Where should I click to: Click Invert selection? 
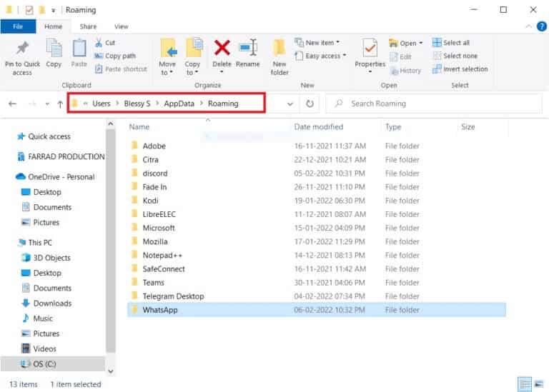pyautogui.click(x=460, y=69)
